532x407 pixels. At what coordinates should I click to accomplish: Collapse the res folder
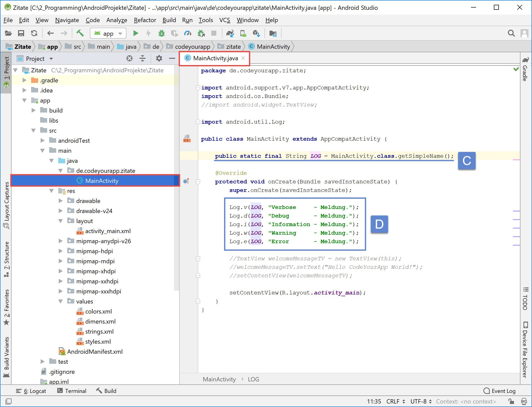[x=51, y=191]
